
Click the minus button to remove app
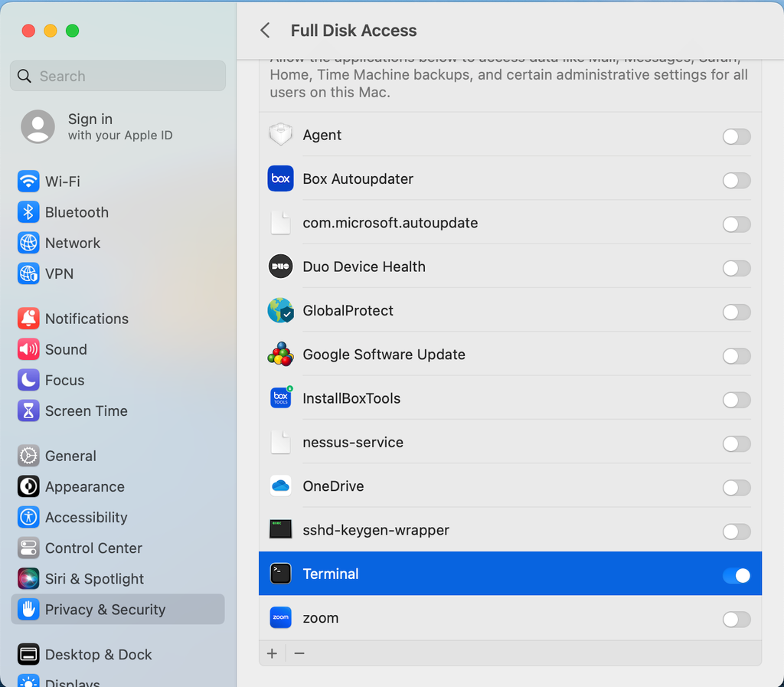299,653
